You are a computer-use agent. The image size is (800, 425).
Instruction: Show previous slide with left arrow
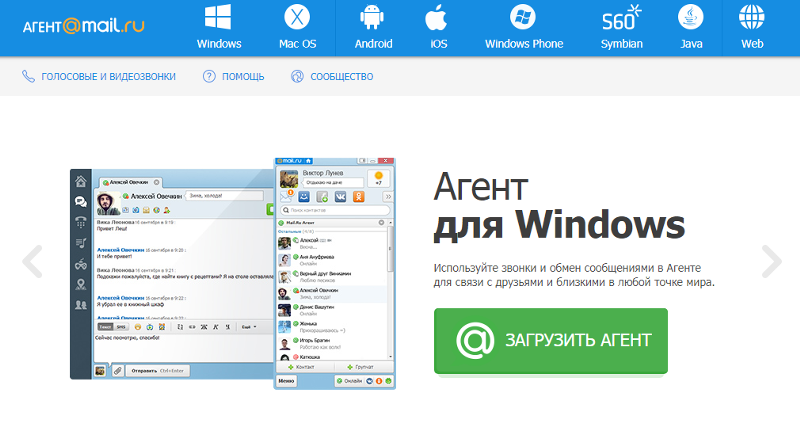[x=33, y=261]
